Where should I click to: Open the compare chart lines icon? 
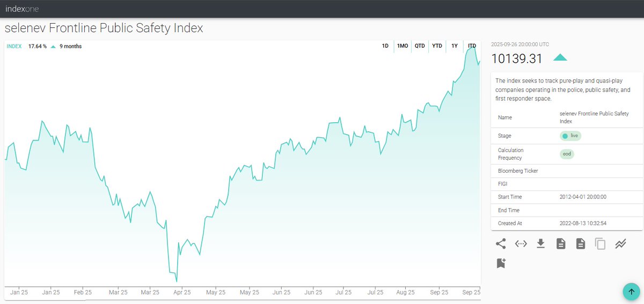[620, 244]
